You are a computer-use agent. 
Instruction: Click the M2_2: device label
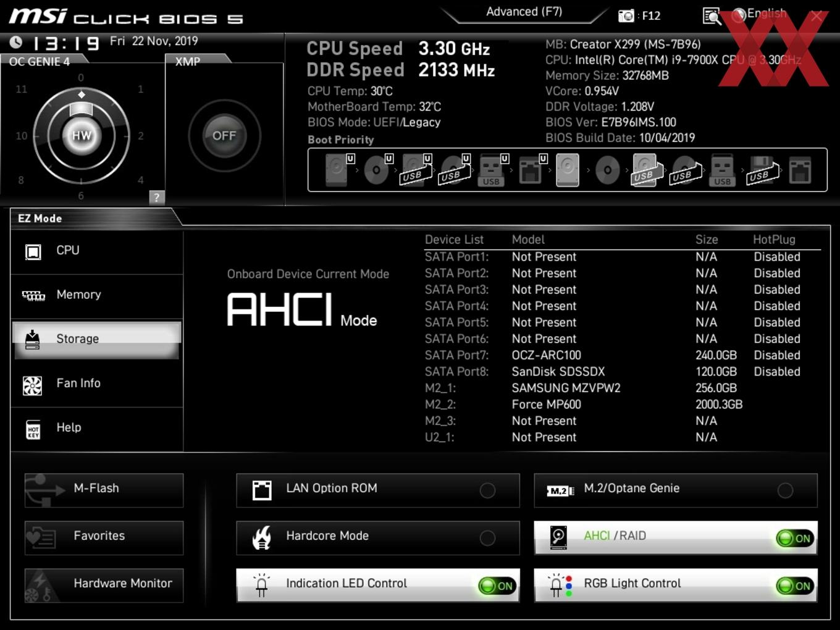pos(440,405)
